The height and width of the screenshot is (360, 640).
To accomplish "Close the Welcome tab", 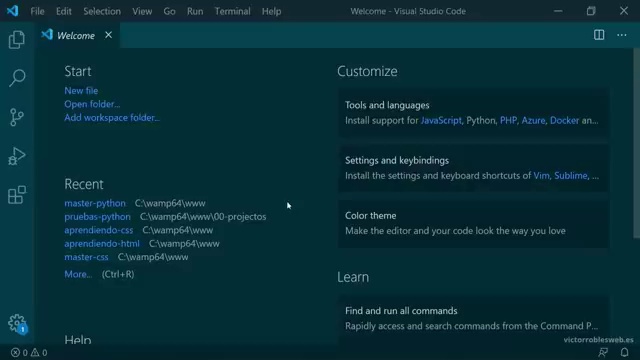I will point(108,35).
